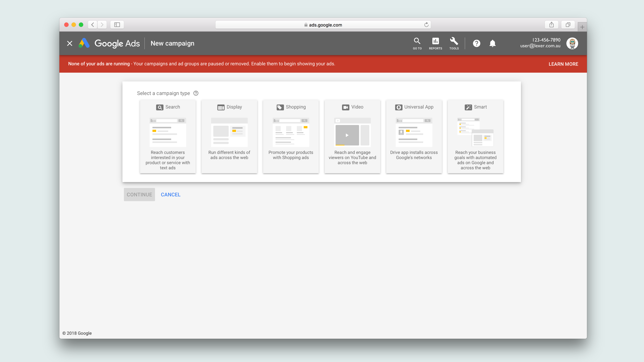Choose the Smart campaign type

pyautogui.click(x=475, y=136)
